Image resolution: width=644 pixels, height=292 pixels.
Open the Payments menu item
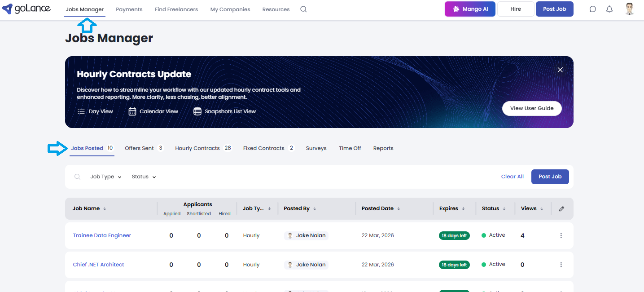[129, 9]
